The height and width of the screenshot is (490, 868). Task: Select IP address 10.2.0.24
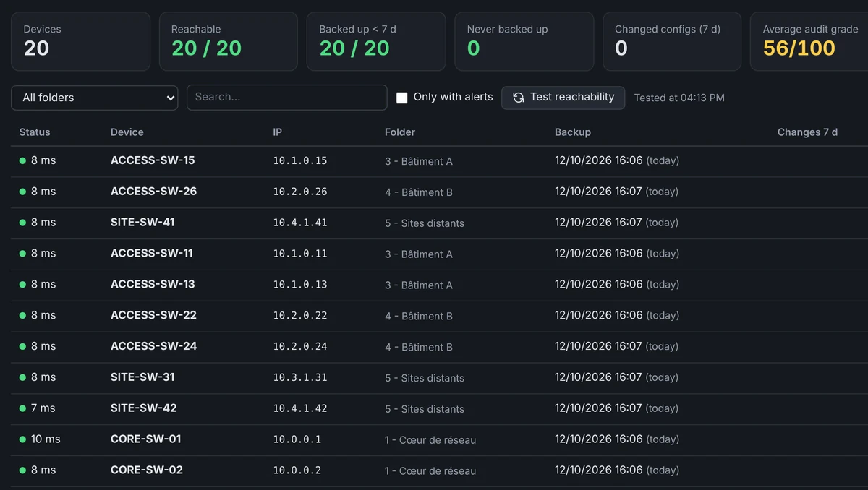300,346
